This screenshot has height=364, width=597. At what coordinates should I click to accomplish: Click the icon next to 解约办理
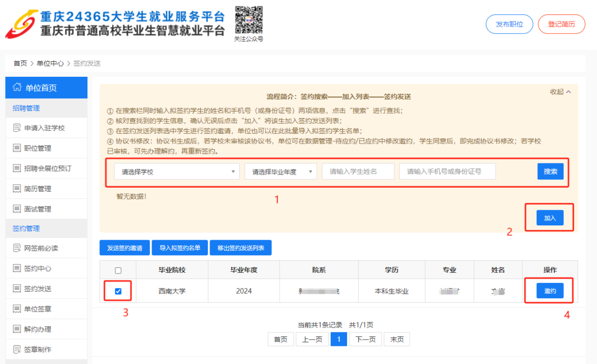click(x=17, y=329)
